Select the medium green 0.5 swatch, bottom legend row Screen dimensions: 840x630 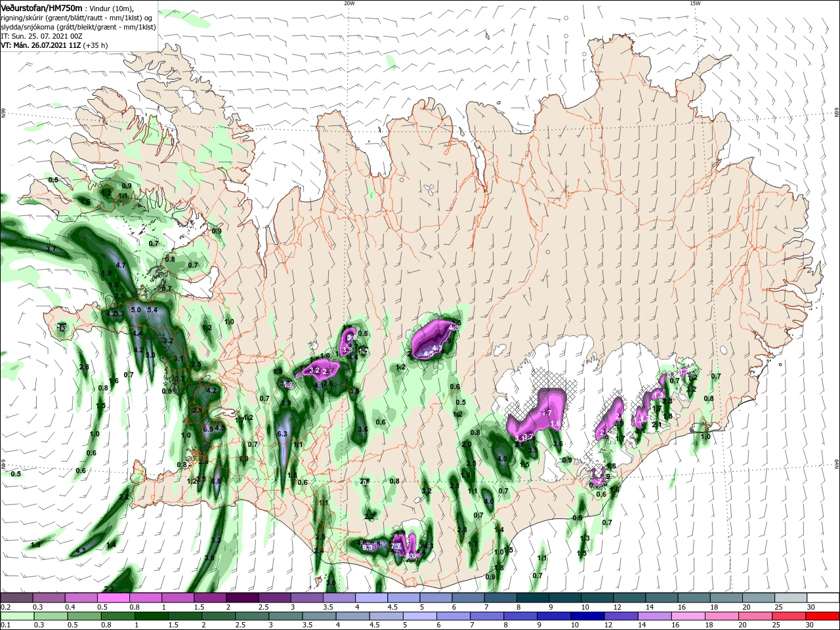point(84,616)
